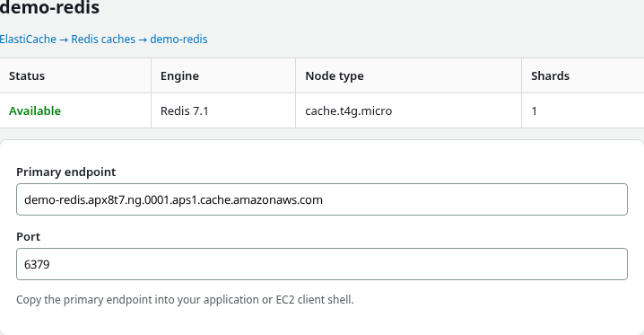The height and width of the screenshot is (335, 644).
Task: Click the Primary endpoint input field
Action: (322, 199)
